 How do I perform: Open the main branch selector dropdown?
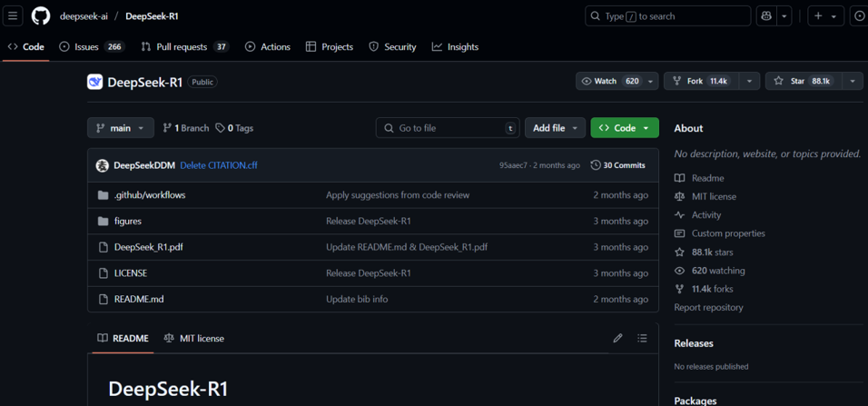pos(120,128)
